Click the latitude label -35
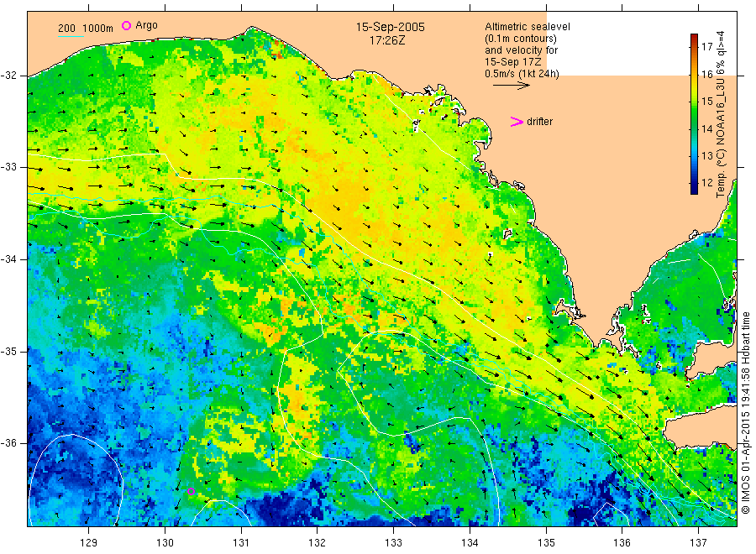 8,351
